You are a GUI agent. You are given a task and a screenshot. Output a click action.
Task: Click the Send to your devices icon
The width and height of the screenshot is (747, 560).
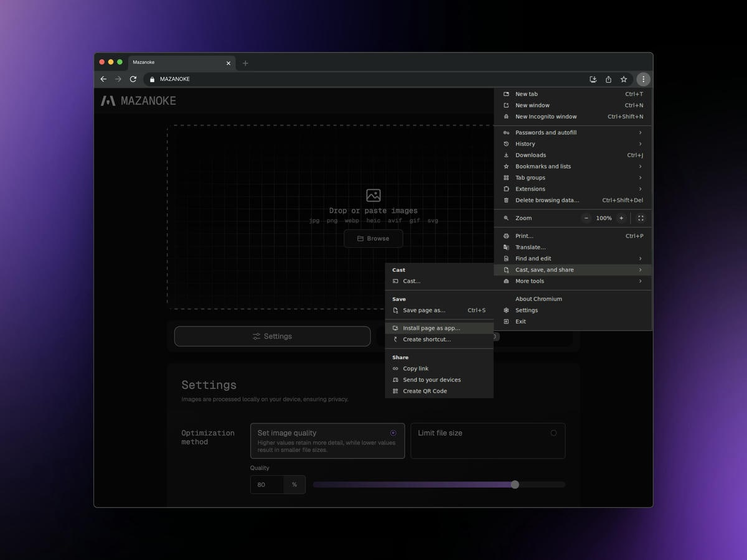tap(395, 380)
